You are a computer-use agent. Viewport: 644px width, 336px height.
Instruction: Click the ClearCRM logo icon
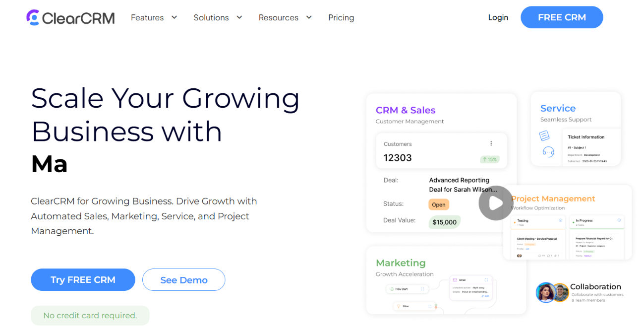[x=32, y=17]
